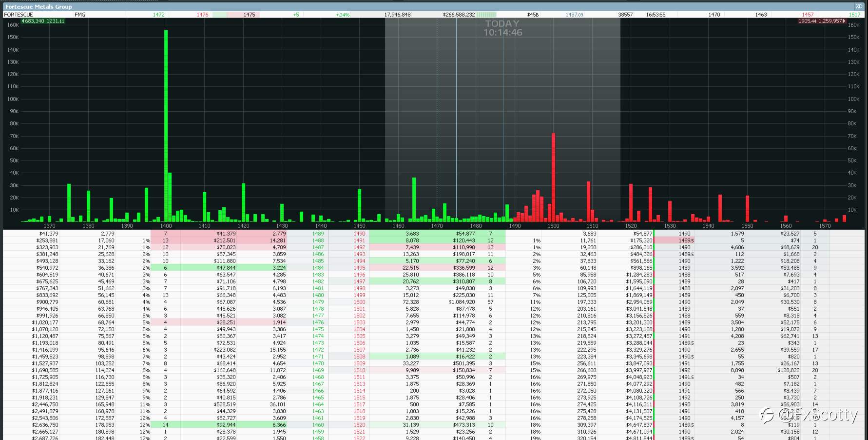Click the 1487.09 VWAP value
The height and width of the screenshot is (440, 868).
click(574, 15)
